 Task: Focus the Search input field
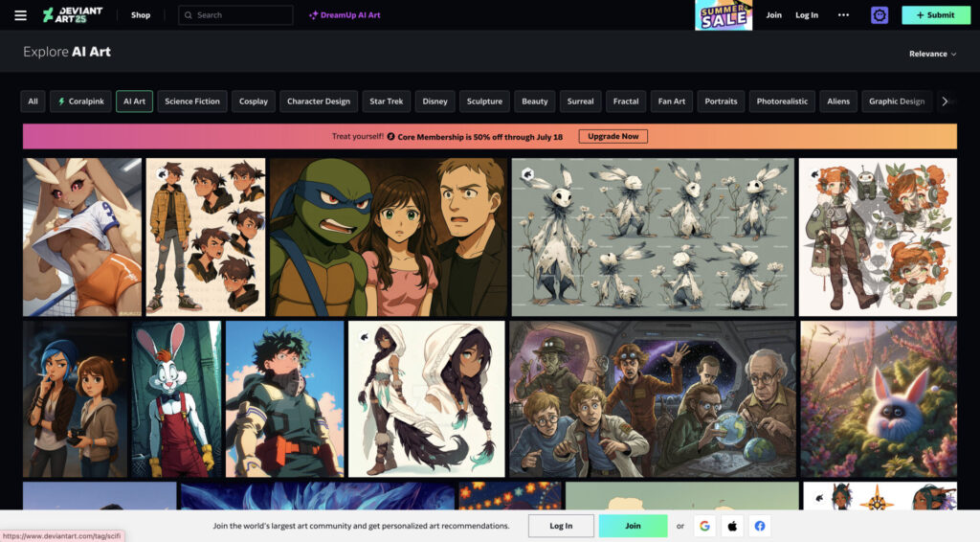pyautogui.click(x=235, y=15)
